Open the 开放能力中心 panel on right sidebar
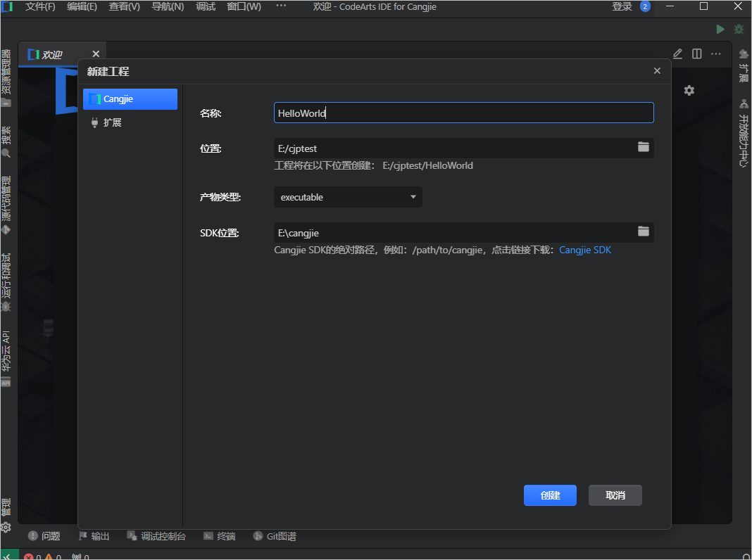 [744, 133]
